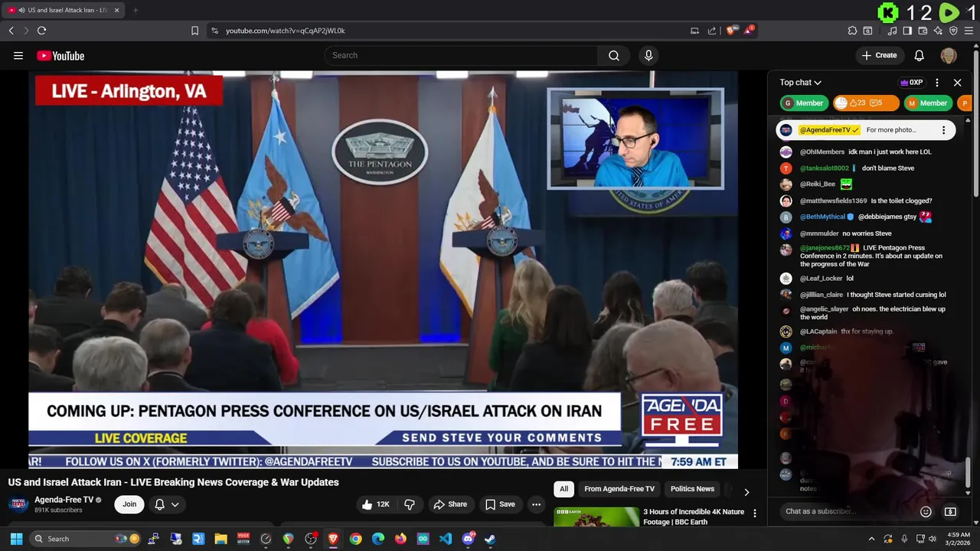The image size is (980, 551).
Task: Open the media control music note
Action: pyautogui.click(x=892, y=31)
